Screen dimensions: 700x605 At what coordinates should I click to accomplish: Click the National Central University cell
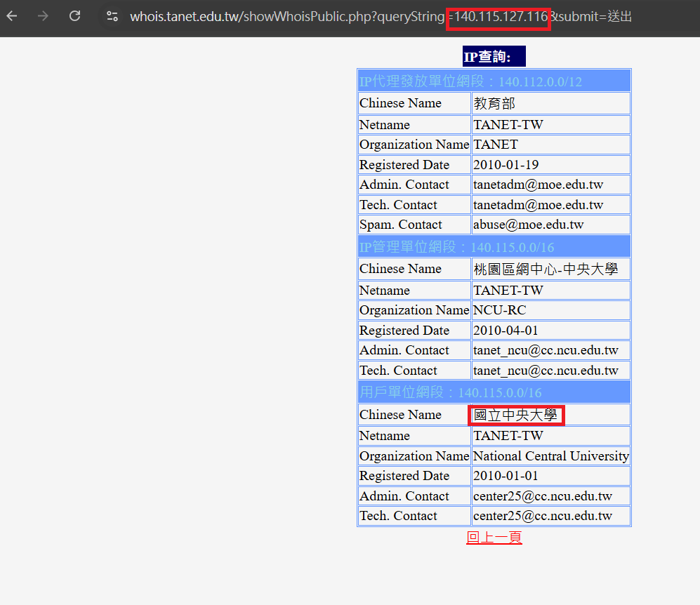[551, 456]
